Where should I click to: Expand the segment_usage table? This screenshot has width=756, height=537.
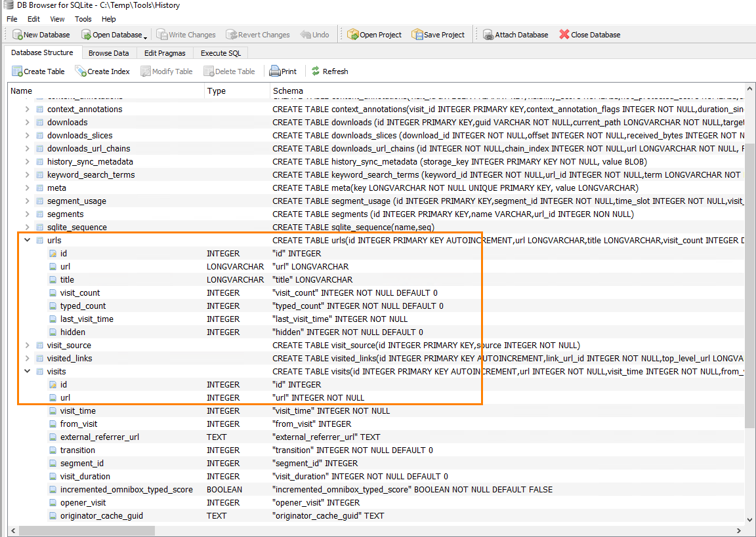(28, 201)
